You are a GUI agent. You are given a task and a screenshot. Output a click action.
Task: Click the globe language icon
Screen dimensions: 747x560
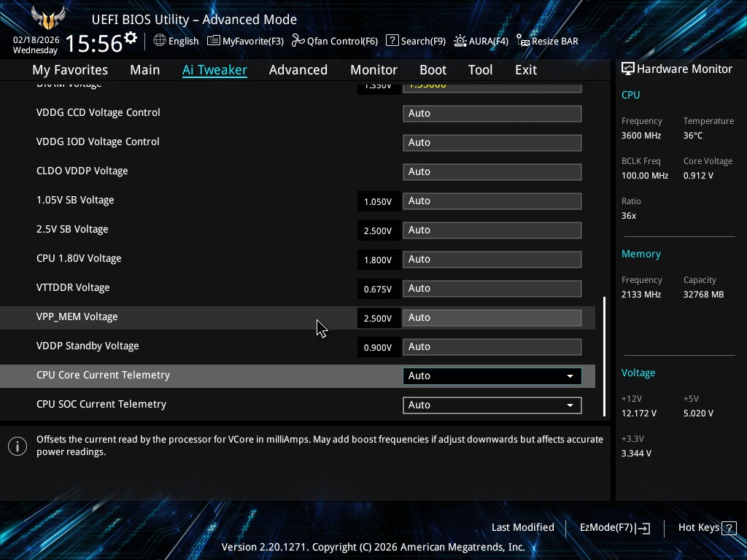160,41
